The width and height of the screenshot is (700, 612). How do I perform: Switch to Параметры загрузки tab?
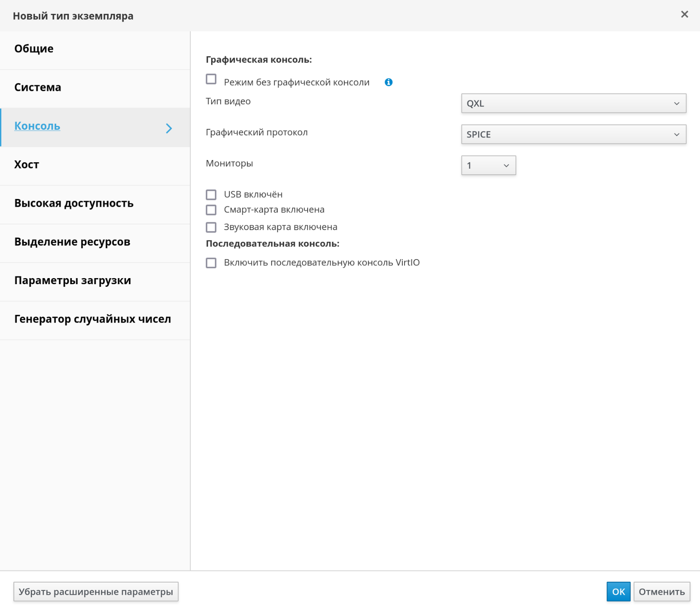pos(73,280)
